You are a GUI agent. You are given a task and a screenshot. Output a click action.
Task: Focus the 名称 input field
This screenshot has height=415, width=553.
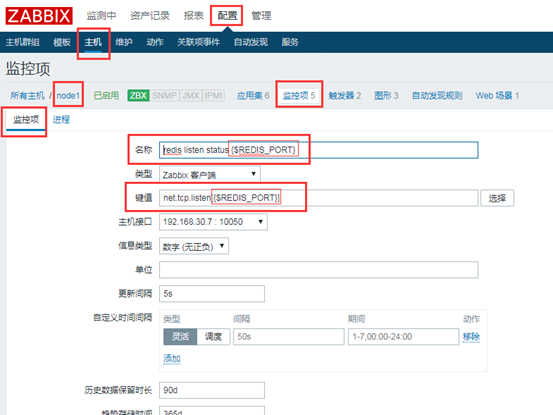(x=318, y=150)
